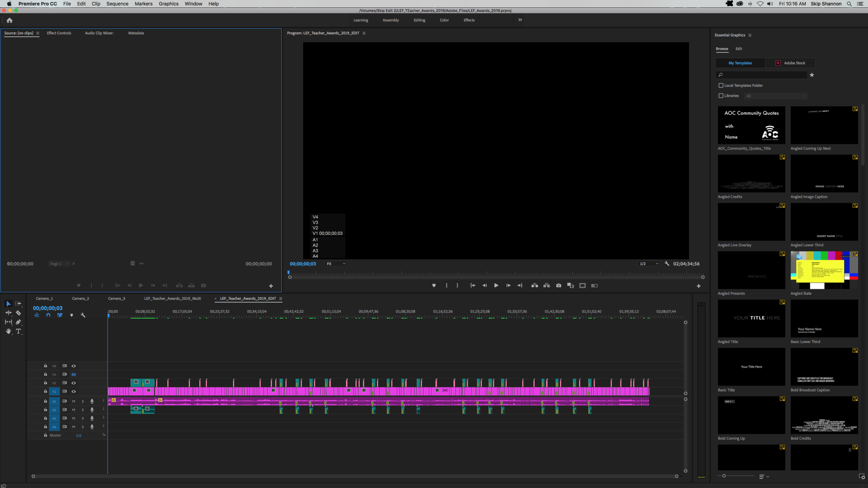
Task: Enable Libraries checkbox
Action: click(721, 96)
